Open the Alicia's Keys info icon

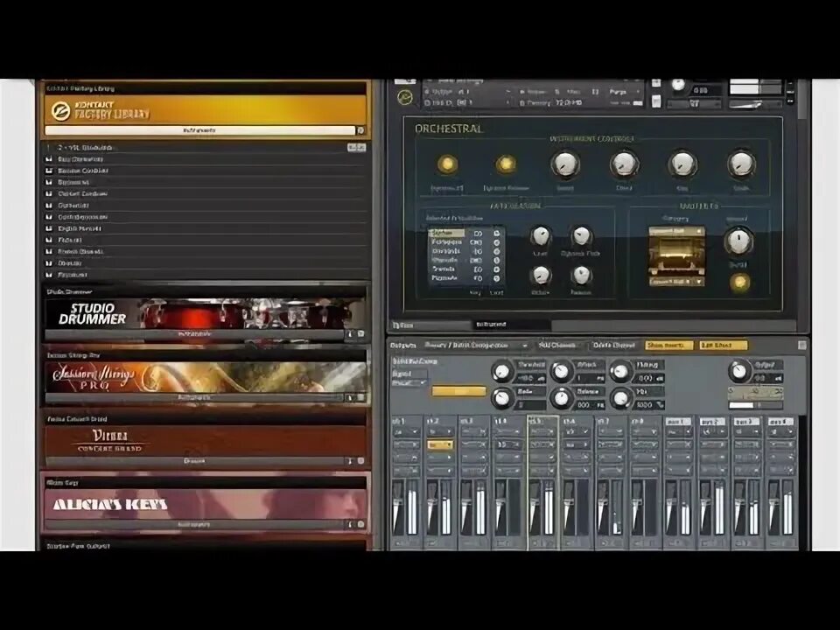tap(351, 525)
